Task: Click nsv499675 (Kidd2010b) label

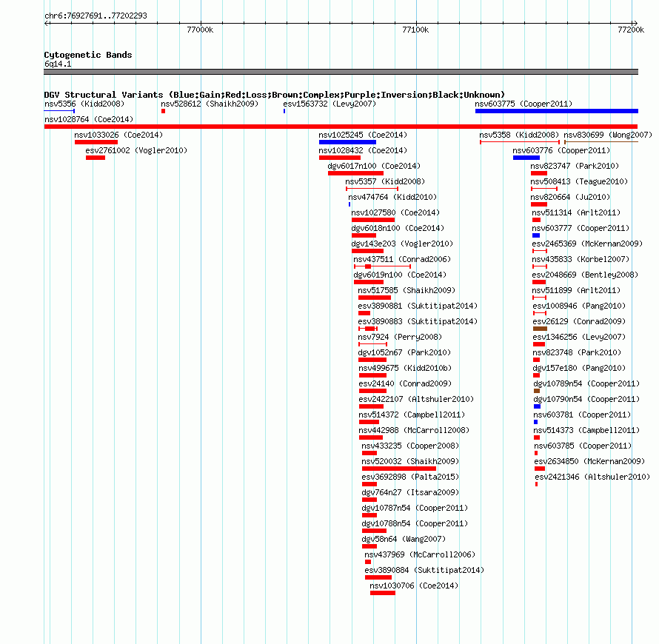Action: (405, 368)
